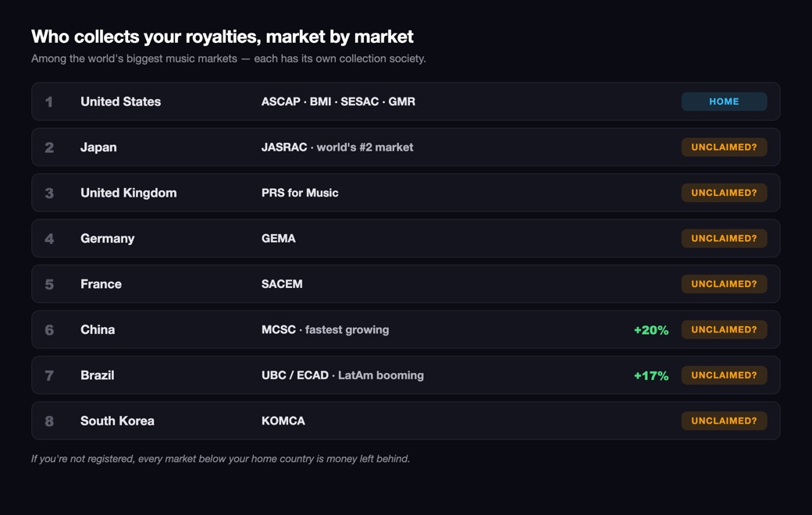Select the China country name
812x515 pixels.
pos(98,330)
